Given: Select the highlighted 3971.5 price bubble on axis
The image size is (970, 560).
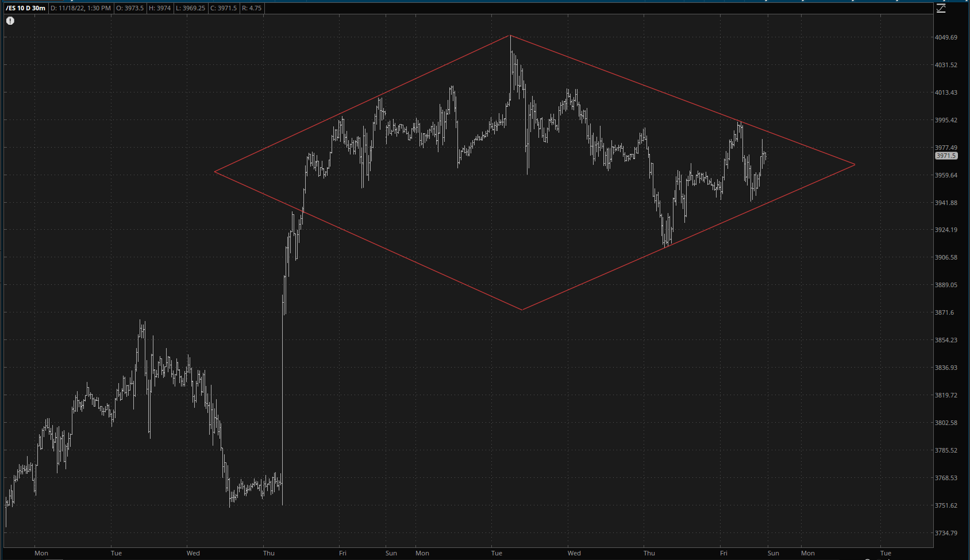Looking at the screenshot, I should coord(946,156).
